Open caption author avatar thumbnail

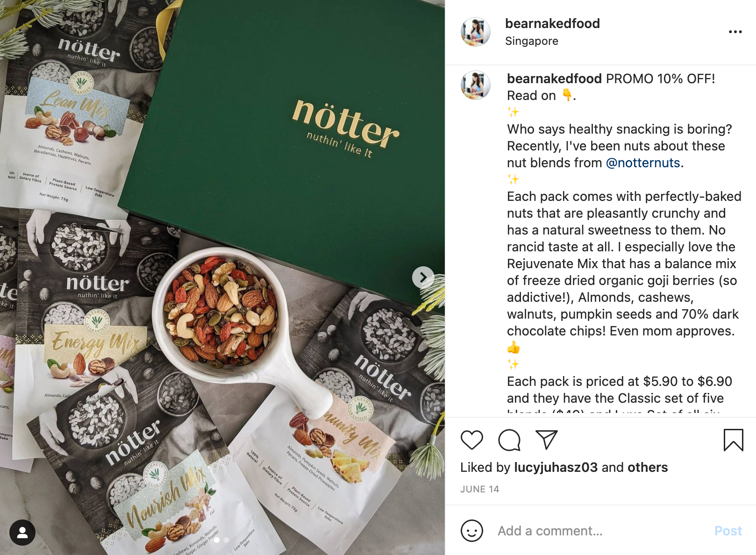pos(475,85)
